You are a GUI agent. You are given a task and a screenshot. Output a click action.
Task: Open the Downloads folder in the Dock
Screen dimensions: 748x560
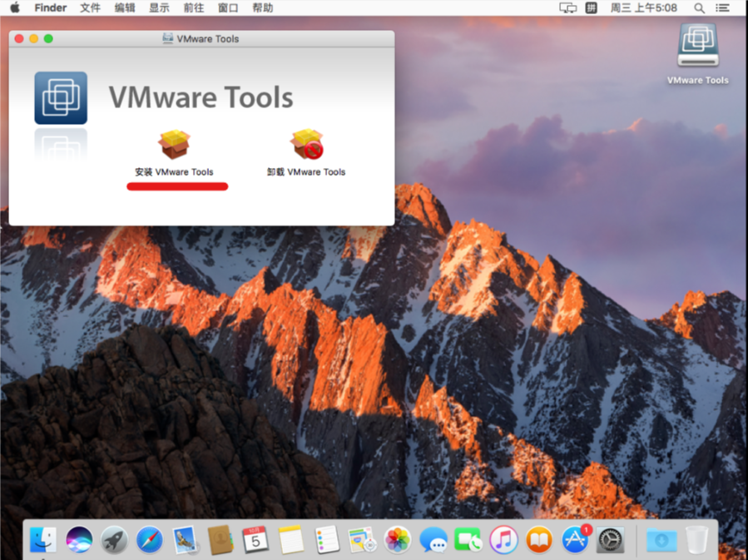coord(661,540)
